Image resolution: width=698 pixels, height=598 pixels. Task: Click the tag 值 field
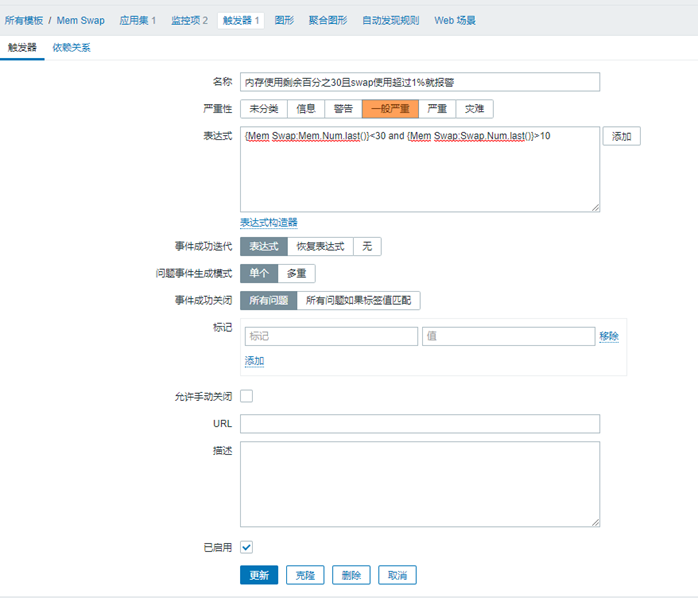(508, 336)
